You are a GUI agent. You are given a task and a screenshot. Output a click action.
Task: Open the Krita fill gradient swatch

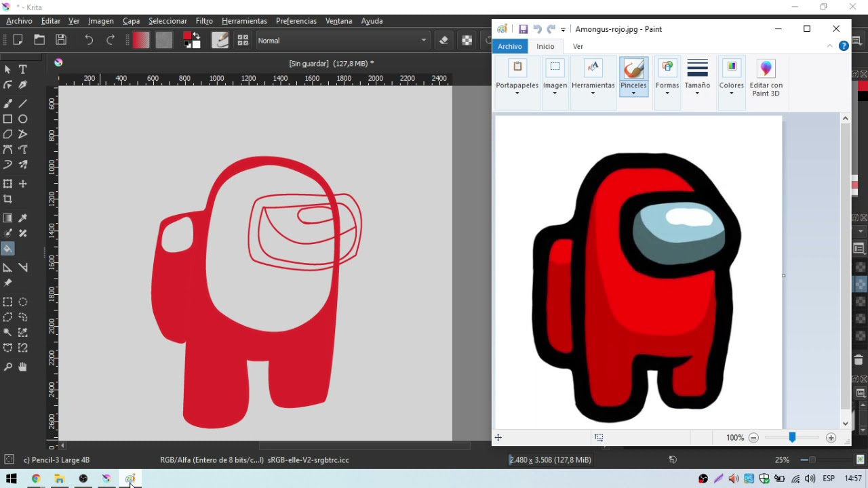click(141, 40)
